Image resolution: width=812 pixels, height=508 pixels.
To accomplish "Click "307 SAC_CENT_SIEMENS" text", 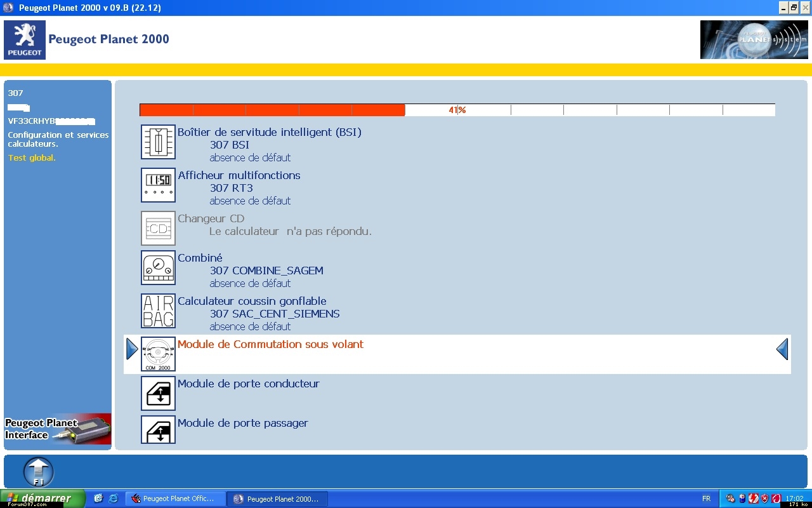I will (x=275, y=314).
